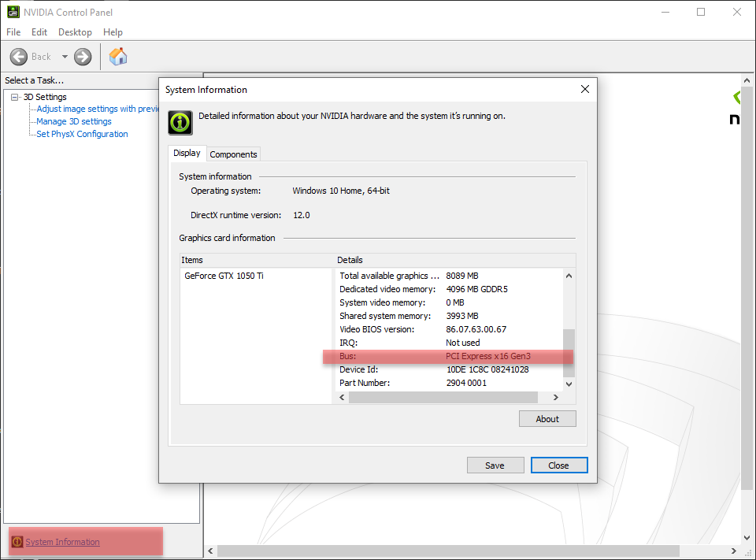Viewport: 756px width, 560px height.
Task: Click the About button
Action: point(547,419)
